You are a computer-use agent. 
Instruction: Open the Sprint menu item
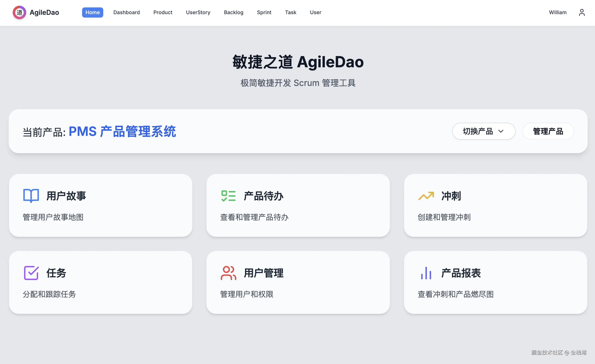[264, 12]
